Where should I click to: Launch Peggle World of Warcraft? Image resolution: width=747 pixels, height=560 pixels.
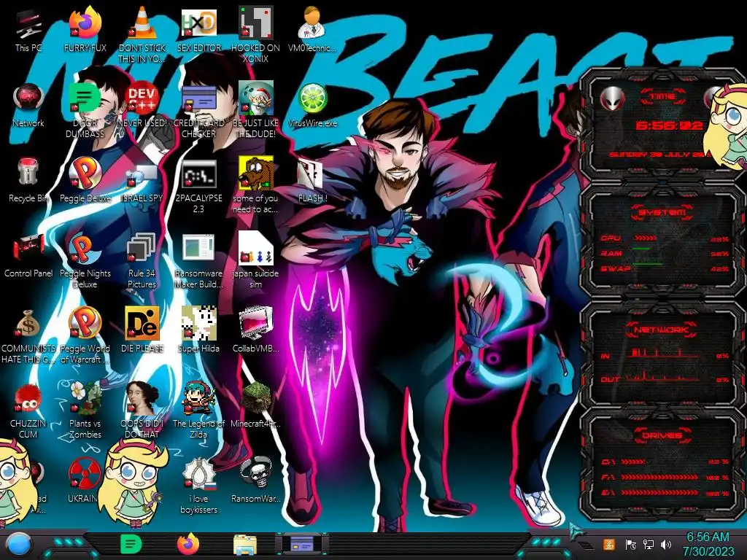[85, 336]
